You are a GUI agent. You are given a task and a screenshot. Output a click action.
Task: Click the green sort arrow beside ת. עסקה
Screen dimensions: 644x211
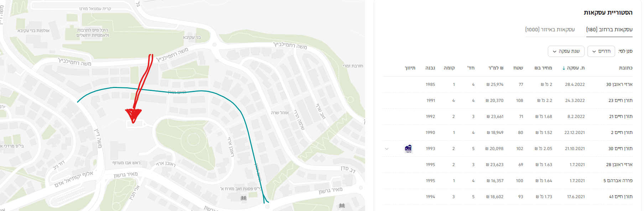tap(564, 68)
